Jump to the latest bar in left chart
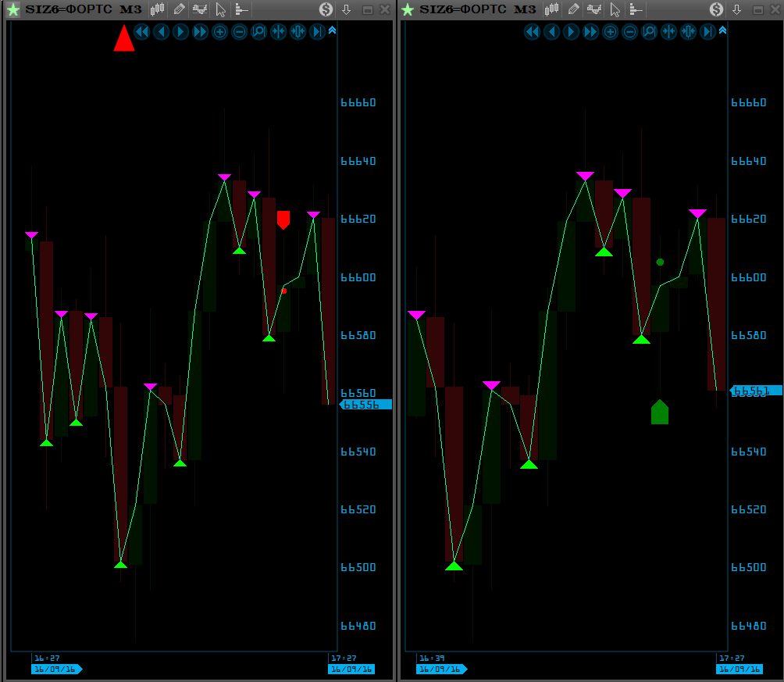This screenshot has width=784, height=682. 317,32
